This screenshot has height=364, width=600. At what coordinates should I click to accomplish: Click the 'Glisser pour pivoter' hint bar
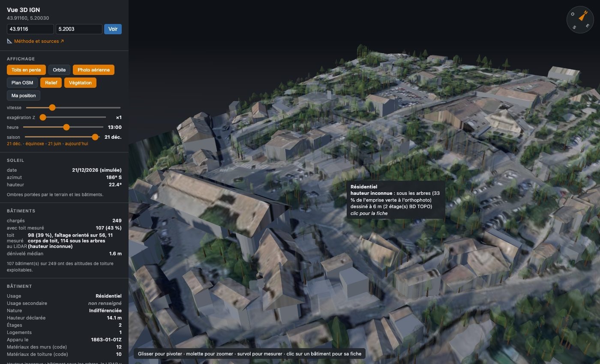point(250,354)
